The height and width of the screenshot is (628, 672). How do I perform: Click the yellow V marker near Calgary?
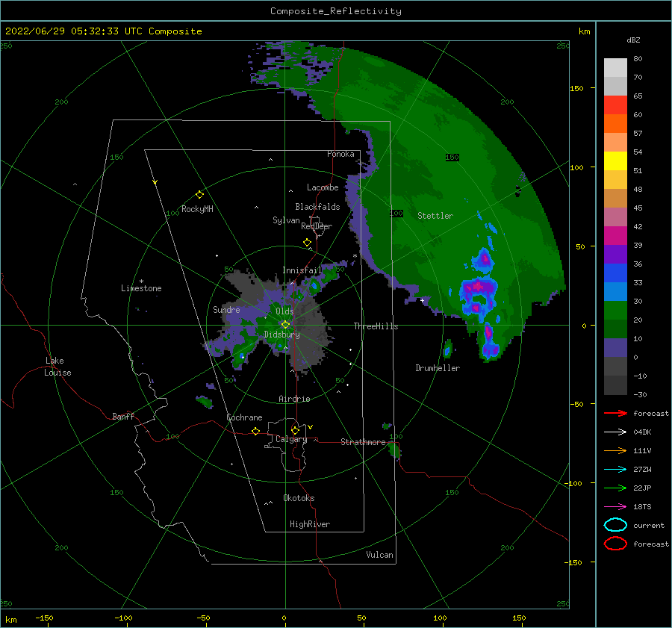311,427
